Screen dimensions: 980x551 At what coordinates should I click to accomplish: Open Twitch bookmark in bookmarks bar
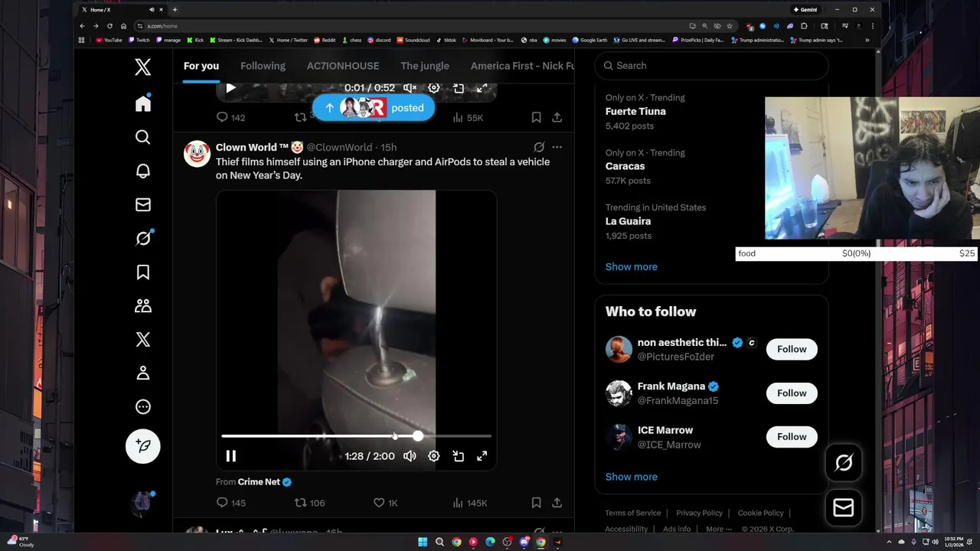pos(139,40)
